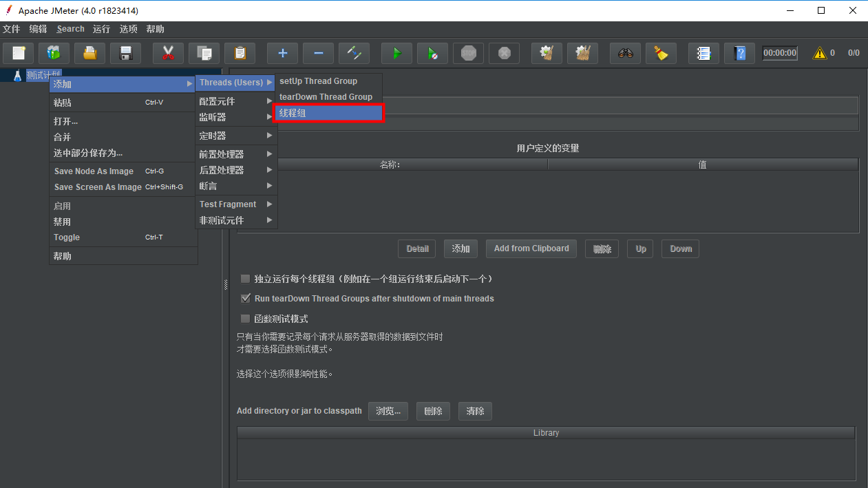
Task: Expand the 添加 context submenu
Action: pyautogui.click(x=123, y=84)
